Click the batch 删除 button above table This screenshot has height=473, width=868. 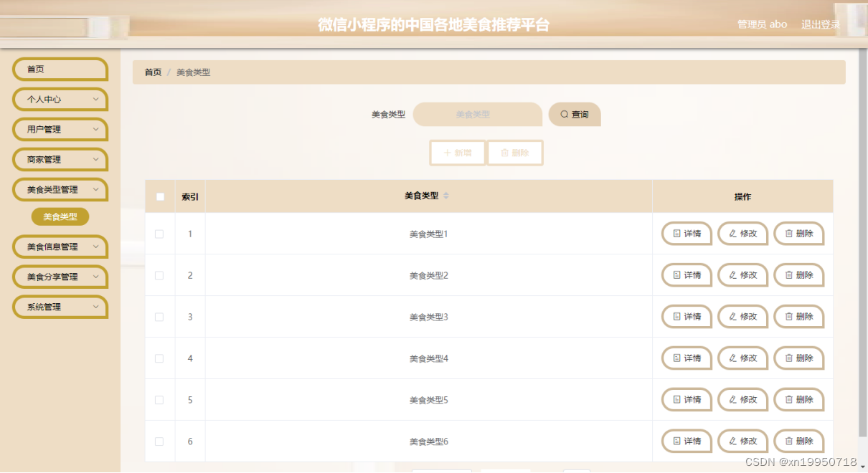tap(514, 153)
